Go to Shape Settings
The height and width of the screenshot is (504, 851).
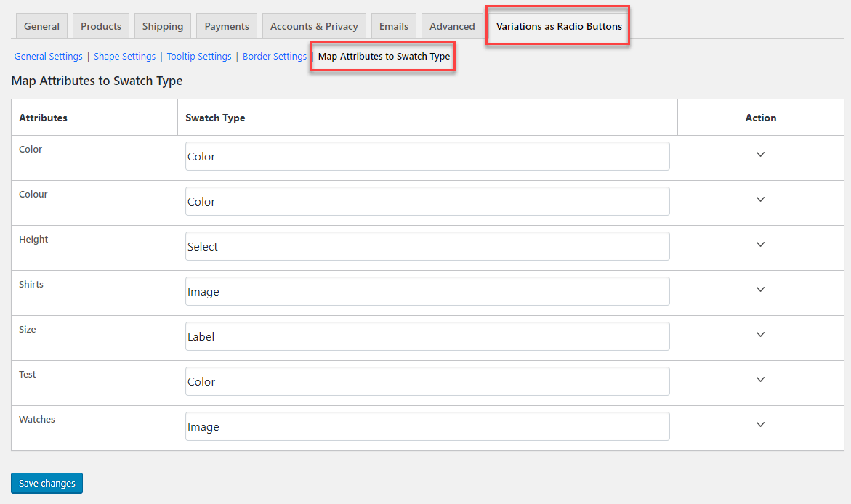pyautogui.click(x=123, y=56)
